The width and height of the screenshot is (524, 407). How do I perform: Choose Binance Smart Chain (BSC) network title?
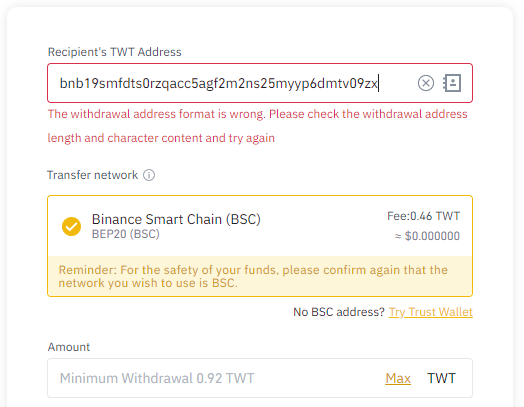(x=176, y=219)
